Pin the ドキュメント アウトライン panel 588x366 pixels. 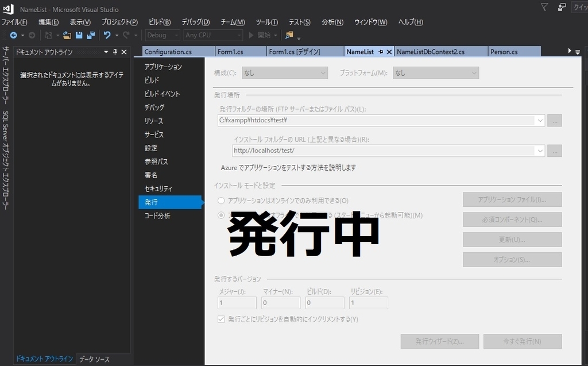click(x=115, y=52)
